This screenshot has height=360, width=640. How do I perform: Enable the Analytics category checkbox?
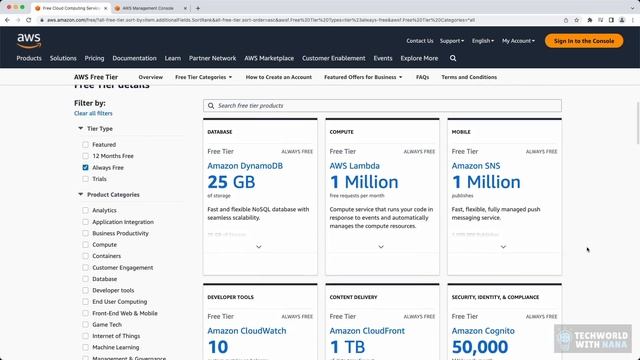pyautogui.click(x=85, y=210)
